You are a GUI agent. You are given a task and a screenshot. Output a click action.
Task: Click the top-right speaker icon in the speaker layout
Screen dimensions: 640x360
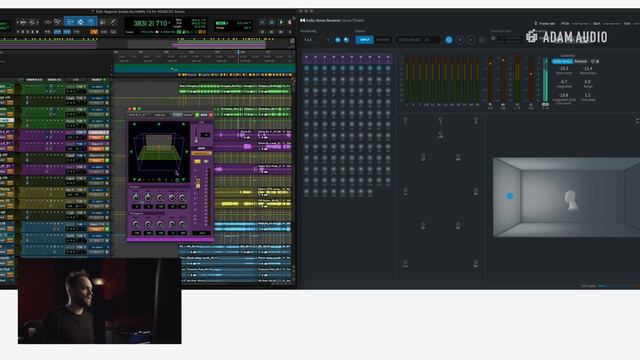point(476,120)
